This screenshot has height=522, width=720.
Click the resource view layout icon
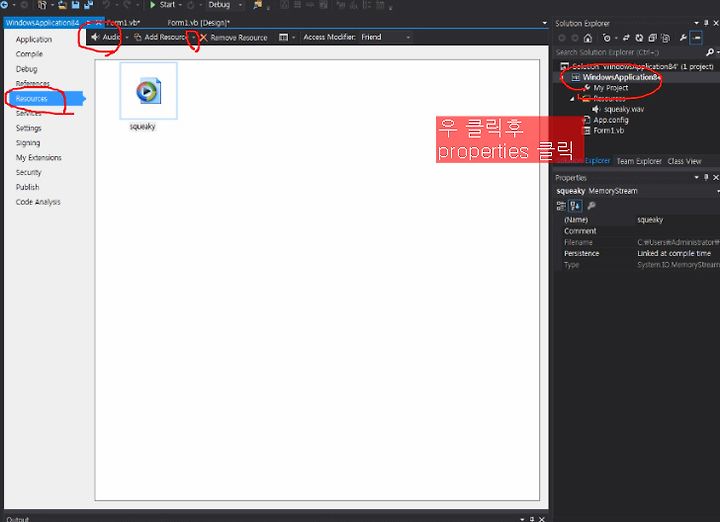[283, 37]
